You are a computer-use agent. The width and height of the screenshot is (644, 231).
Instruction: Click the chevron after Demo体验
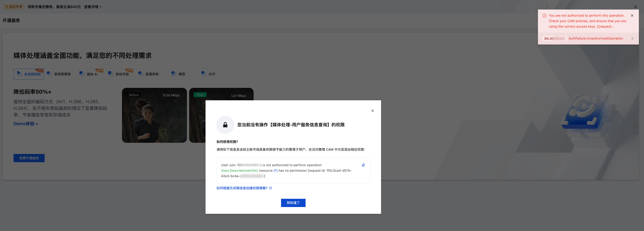tap(37, 123)
